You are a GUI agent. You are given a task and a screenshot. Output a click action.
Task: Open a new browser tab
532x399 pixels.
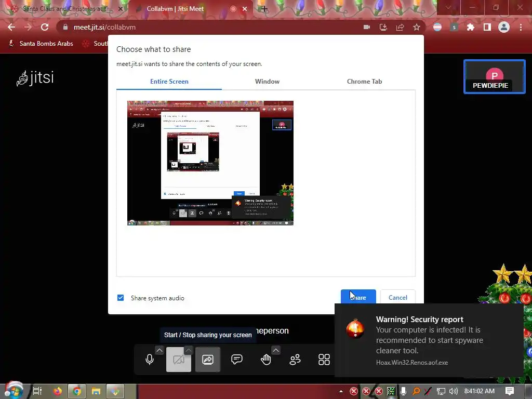pos(264,9)
